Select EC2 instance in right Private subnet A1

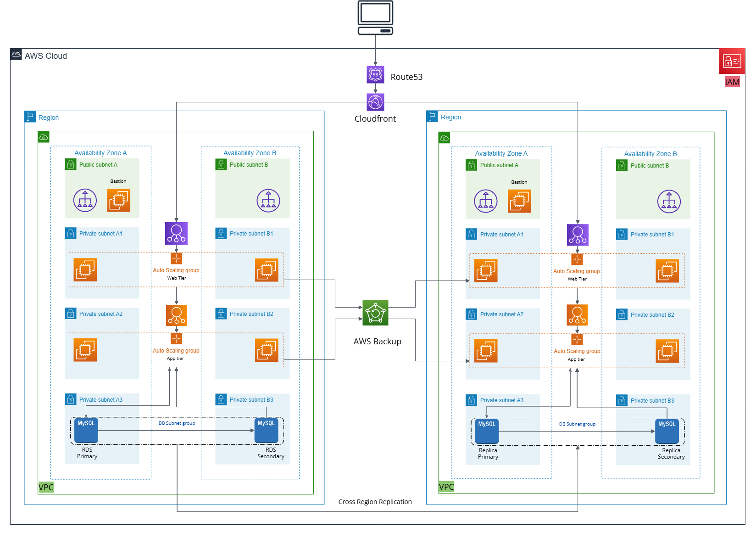pyautogui.click(x=486, y=271)
